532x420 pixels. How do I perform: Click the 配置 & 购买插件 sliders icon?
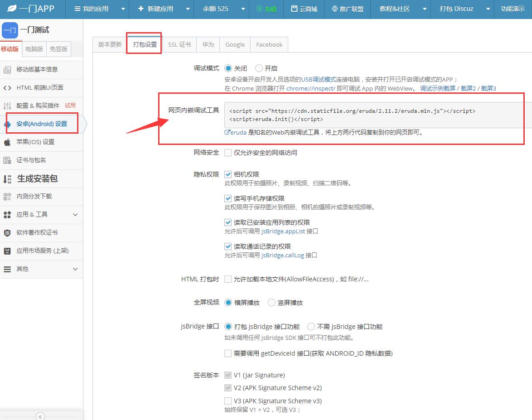point(7,106)
